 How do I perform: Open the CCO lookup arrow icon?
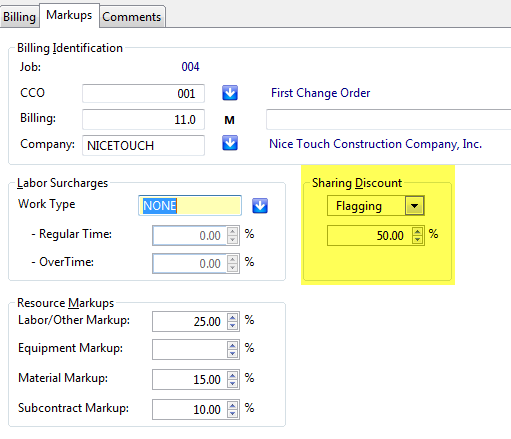coord(230,93)
